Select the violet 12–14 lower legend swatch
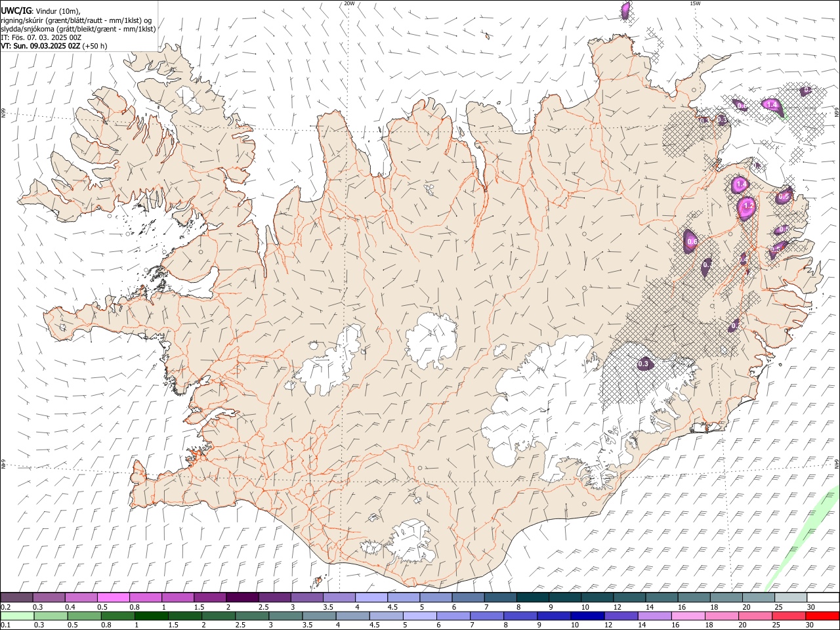The height and width of the screenshot is (630, 840). tap(620, 616)
